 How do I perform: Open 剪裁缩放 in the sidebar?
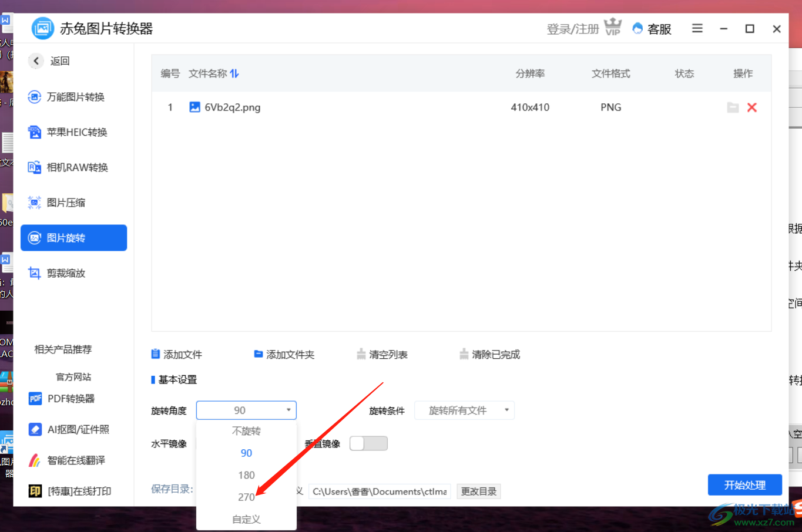(x=56, y=273)
